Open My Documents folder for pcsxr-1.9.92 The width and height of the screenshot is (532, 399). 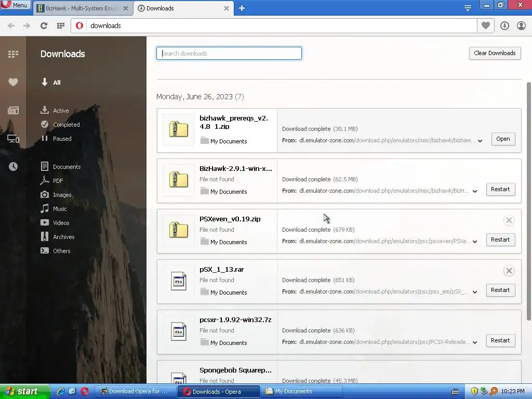tap(223, 343)
